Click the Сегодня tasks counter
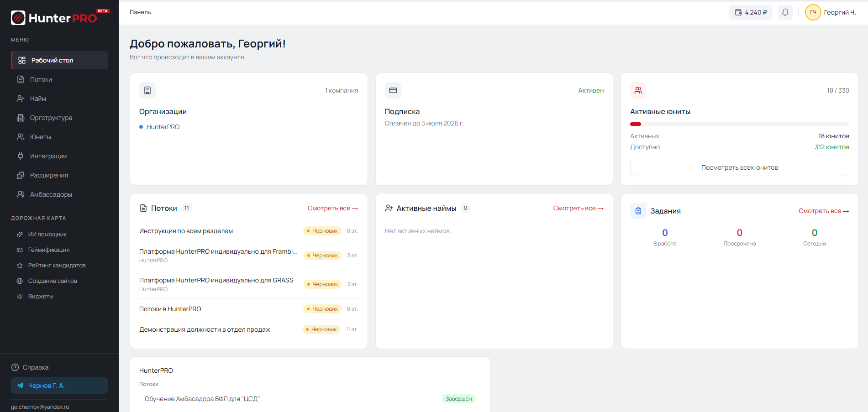Image resolution: width=868 pixels, height=412 pixels. pos(815,237)
